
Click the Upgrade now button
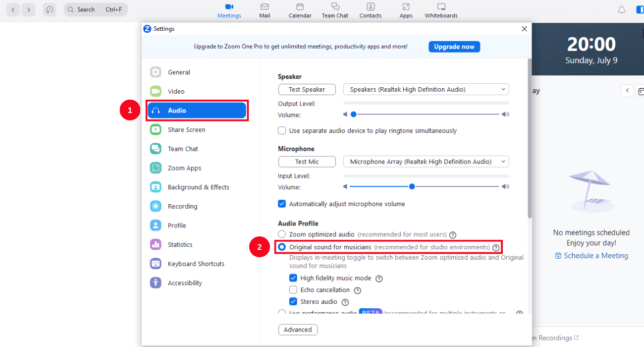(454, 47)
